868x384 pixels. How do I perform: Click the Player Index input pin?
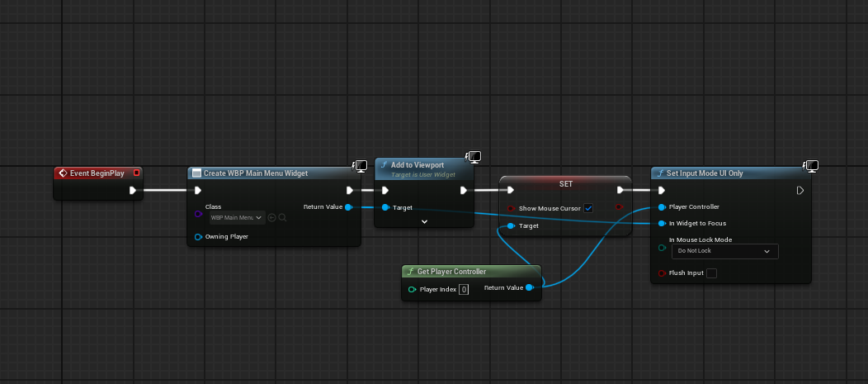(412, 289)
